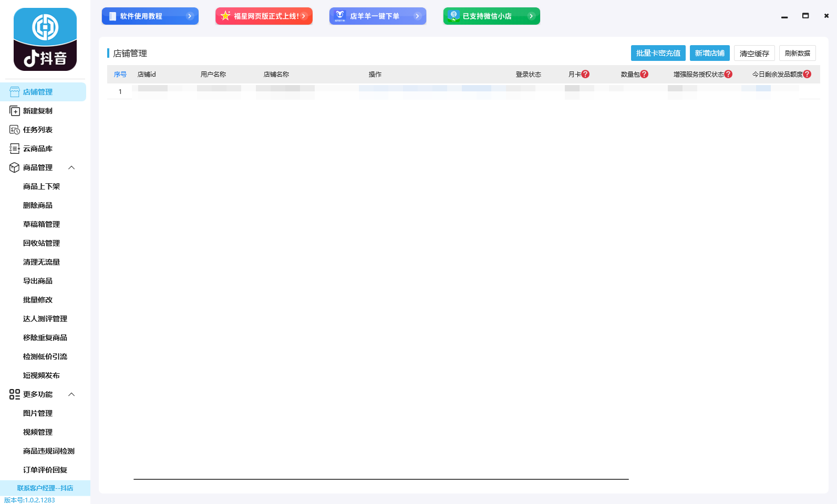This screenshot has height=504, width=837.
Task: Click 批量卡密充值 button
Action: (x=658, y=53)
